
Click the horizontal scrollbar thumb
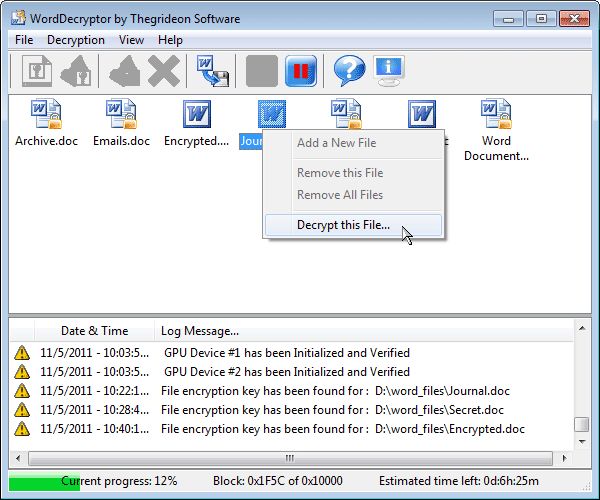[x=290, y=458]
